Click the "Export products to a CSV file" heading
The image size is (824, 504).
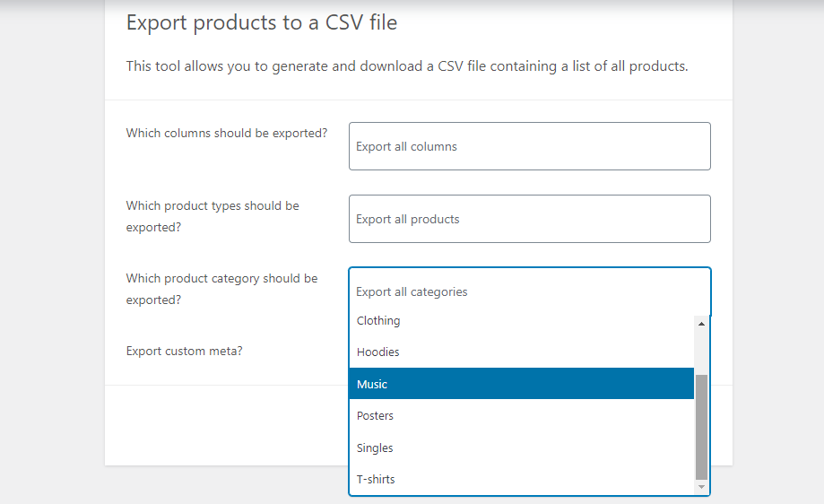coord(262,22)
